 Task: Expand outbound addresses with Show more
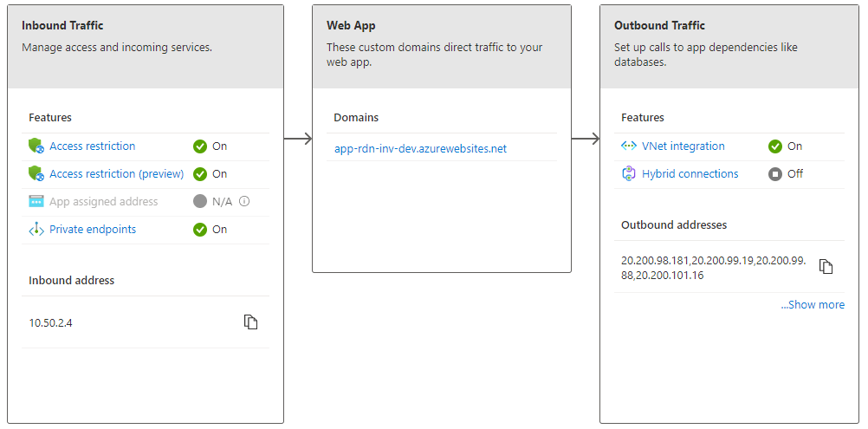point(812,305)
